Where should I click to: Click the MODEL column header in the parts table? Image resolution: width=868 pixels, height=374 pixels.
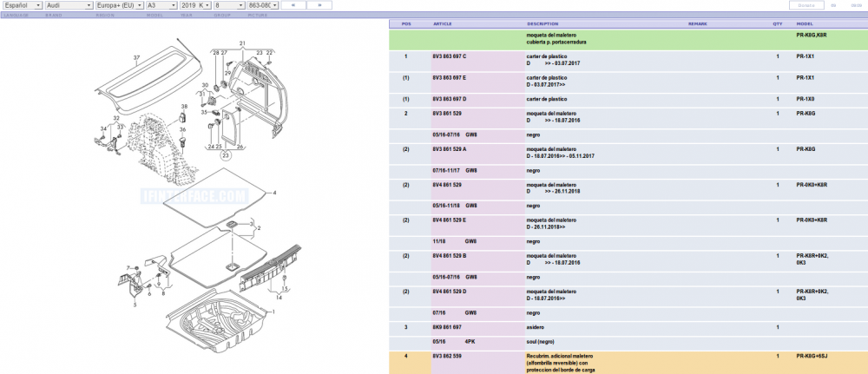(x=805, y=24)
